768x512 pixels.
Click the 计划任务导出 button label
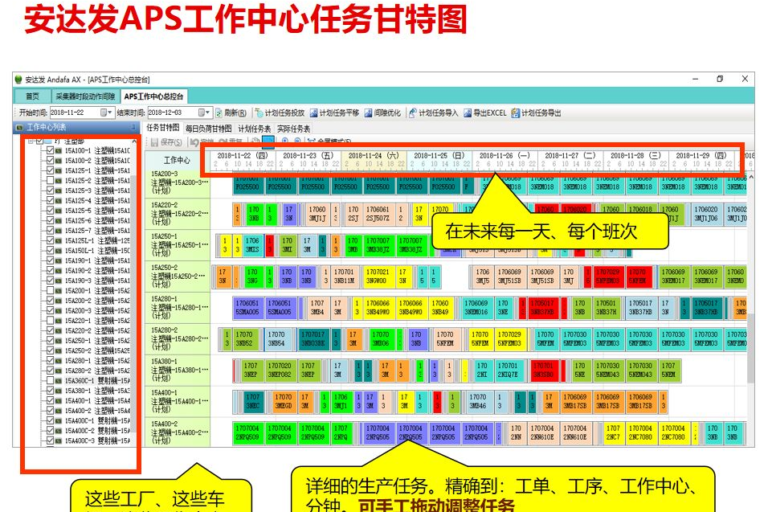tap(541, 113)
